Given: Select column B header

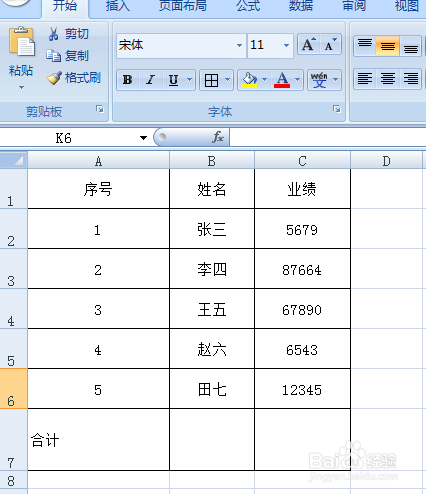Looking at the screenshot, I should (x=212, y=161).
